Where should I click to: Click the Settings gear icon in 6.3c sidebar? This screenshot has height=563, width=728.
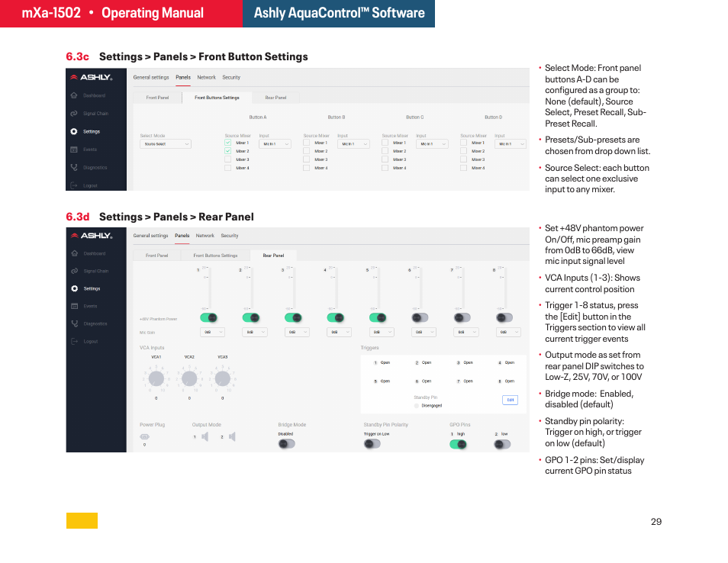point(74,131)
